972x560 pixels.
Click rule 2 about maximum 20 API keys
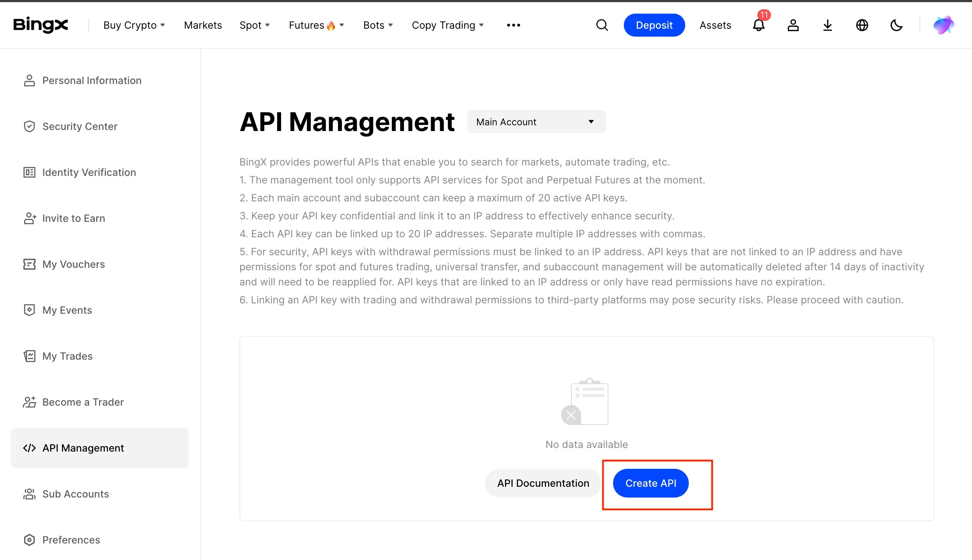[433, 198]
